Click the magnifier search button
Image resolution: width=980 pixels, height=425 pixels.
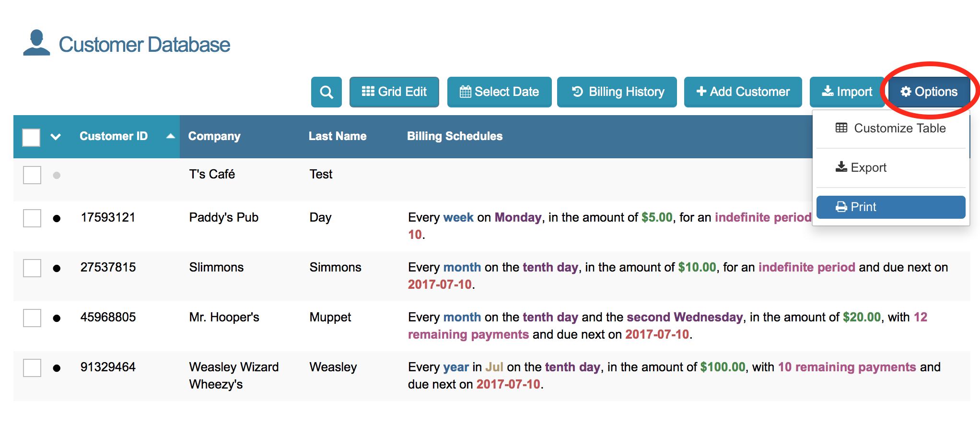[x=327, y=92]
